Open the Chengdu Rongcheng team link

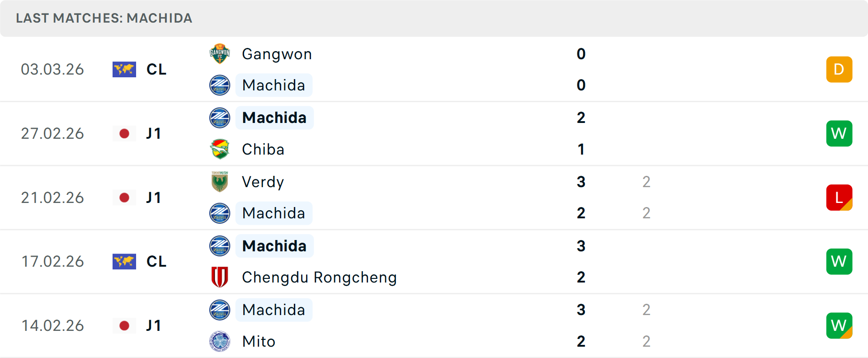click(319, 277)
